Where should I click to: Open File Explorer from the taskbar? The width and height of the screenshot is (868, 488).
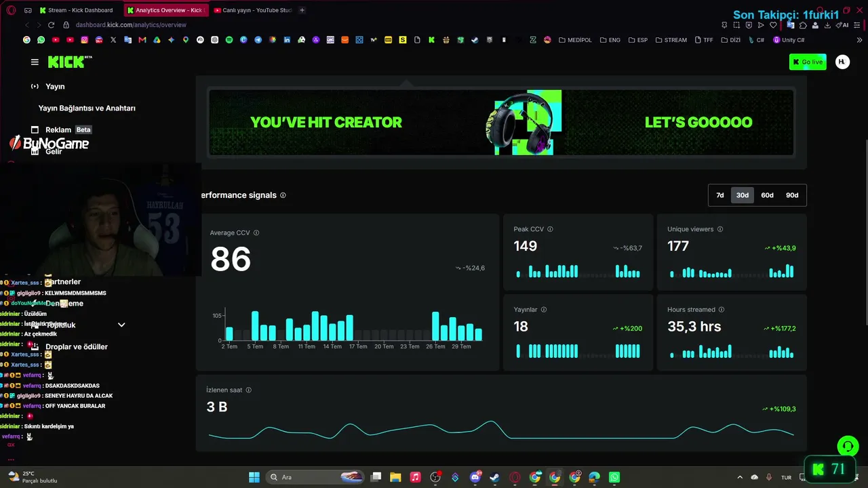pos(395,477)
